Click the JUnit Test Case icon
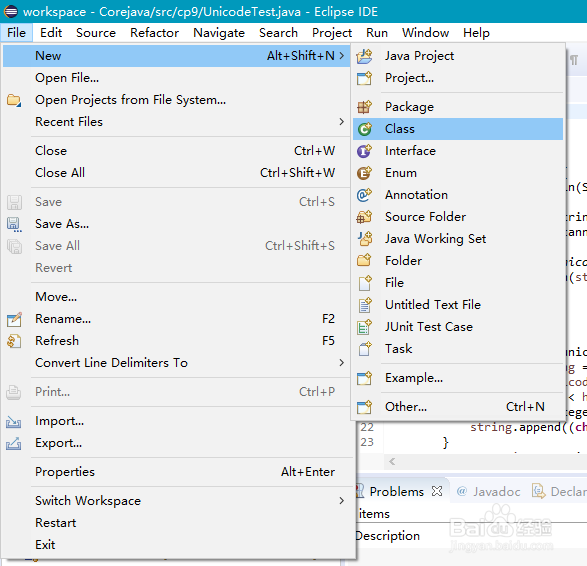 (x=364, y=327)
